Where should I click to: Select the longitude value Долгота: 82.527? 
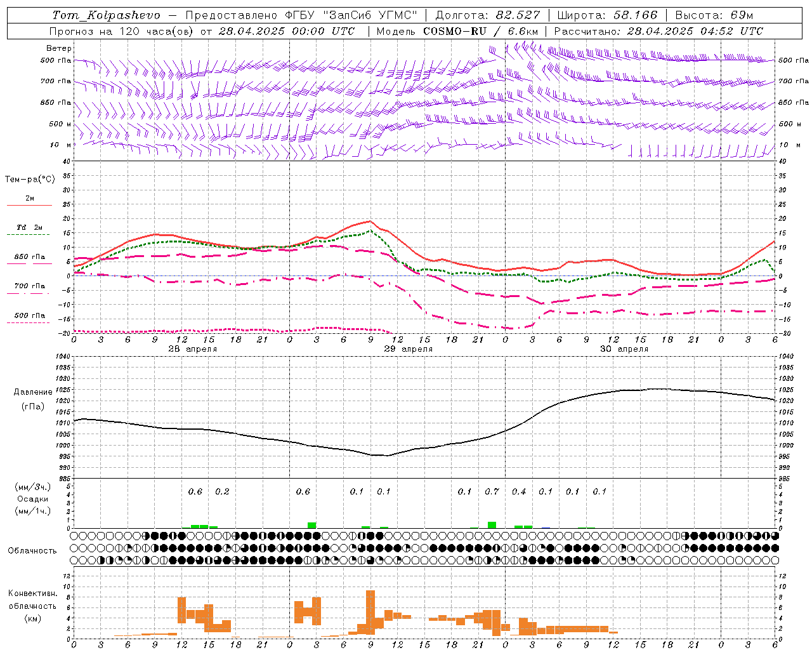pos(488,15)
